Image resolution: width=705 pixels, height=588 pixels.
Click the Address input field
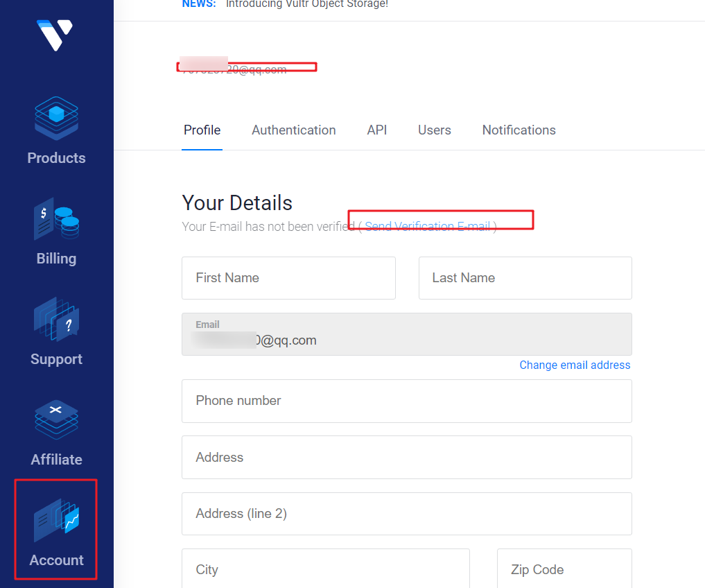tap(406, 457)
